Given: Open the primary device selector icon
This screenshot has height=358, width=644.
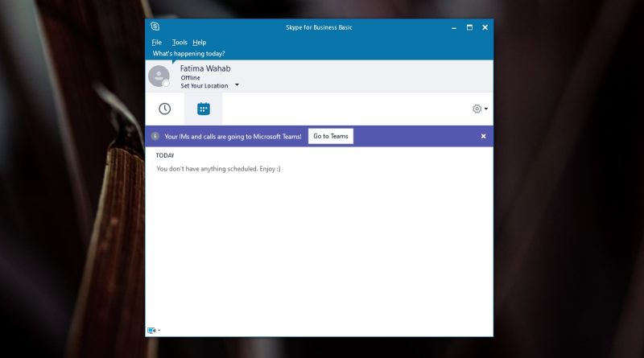Looking at the screenshot, I should click(x=151, y=331).
